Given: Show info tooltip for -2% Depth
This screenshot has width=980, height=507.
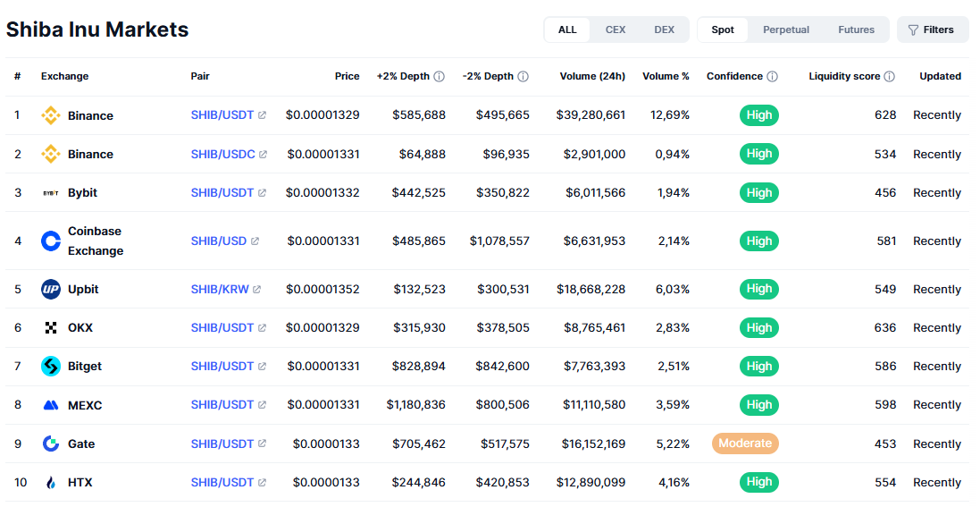Looking at the screenshot, I should point(524,76).
